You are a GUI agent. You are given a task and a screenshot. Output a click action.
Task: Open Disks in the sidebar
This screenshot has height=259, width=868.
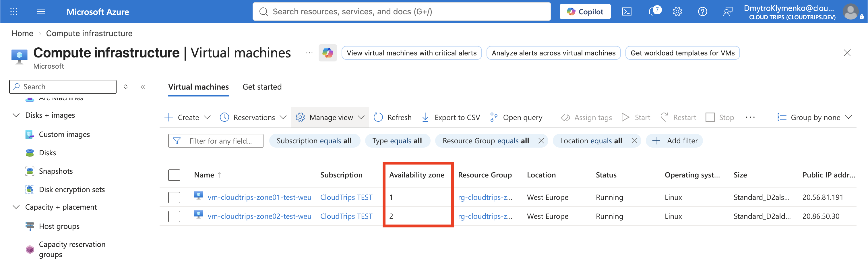pyautogui.click(x=48, y=153)
